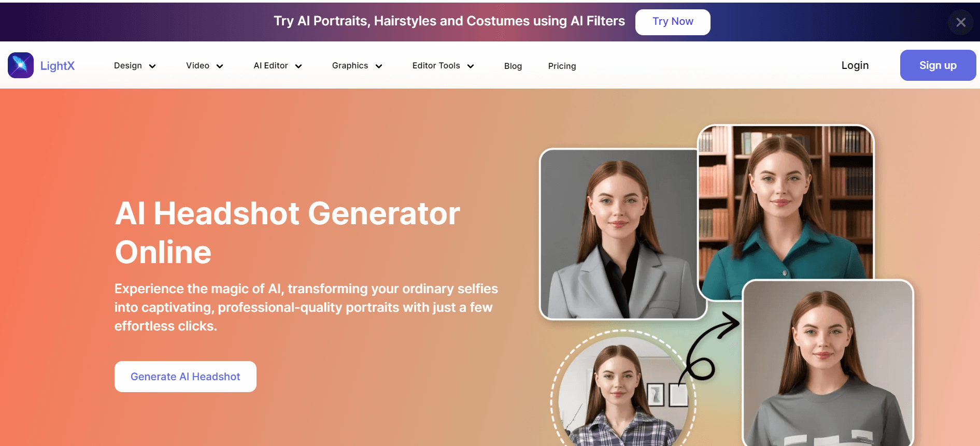Click the LightX brand name text
Image resolution: width=980 pixels, height=446 pixels.
click(x=58, y=66)
